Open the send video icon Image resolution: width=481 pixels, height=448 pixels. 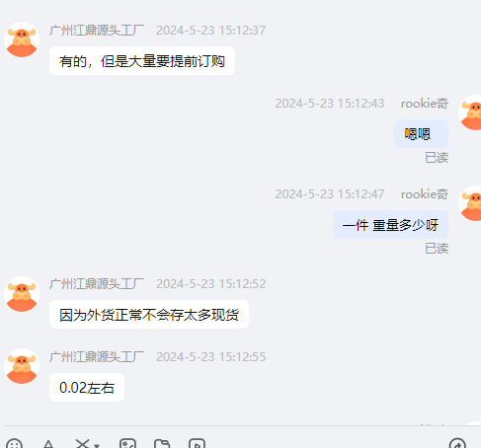(197, 444)
